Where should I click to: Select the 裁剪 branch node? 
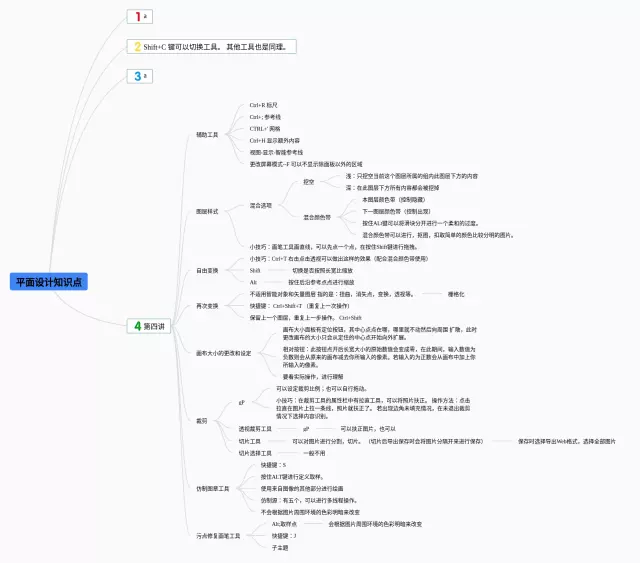tap(201, 421)
